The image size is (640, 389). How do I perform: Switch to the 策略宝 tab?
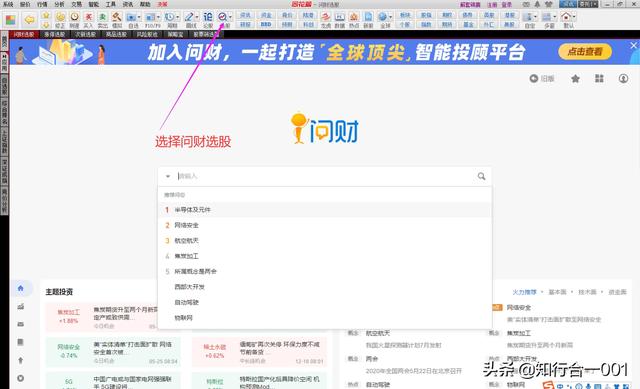click(176, 35)
